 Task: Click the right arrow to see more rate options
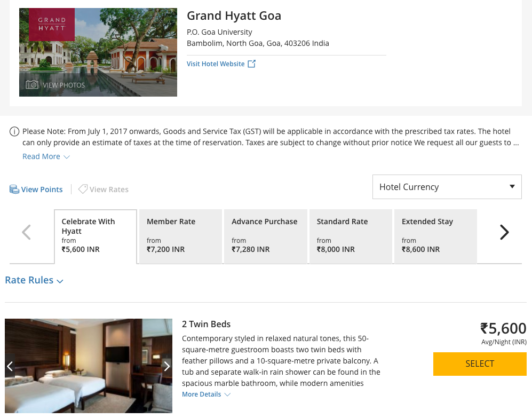504,232
